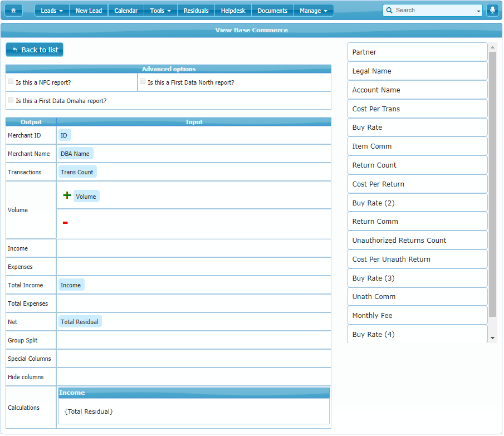
Task: Toggle the First Data Omaha report checkbox
Action: pyautogui.click(x=11, y=100)
